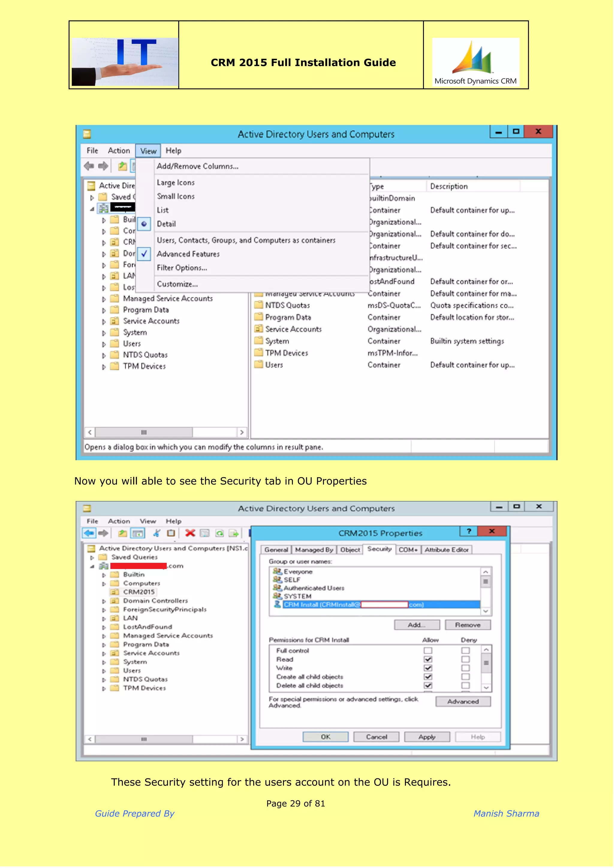Click the Export List toolbar icon

click(x=234, y=533)
